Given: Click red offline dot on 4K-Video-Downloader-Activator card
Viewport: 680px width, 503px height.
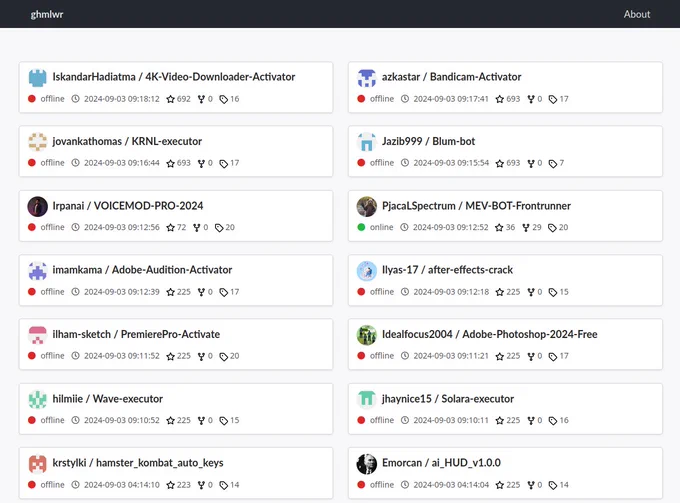Looking at the screenshot, I should pyautogui.click(x=32, y=99).
